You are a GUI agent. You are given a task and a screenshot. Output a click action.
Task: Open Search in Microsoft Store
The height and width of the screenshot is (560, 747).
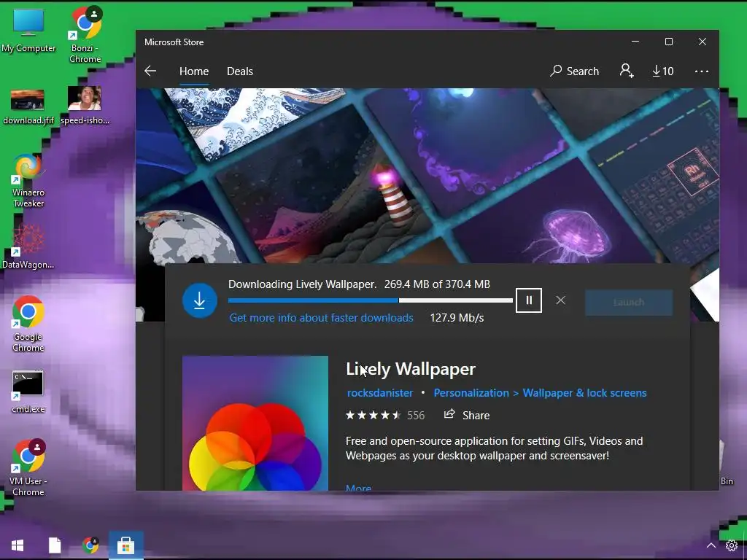(574, 71)
